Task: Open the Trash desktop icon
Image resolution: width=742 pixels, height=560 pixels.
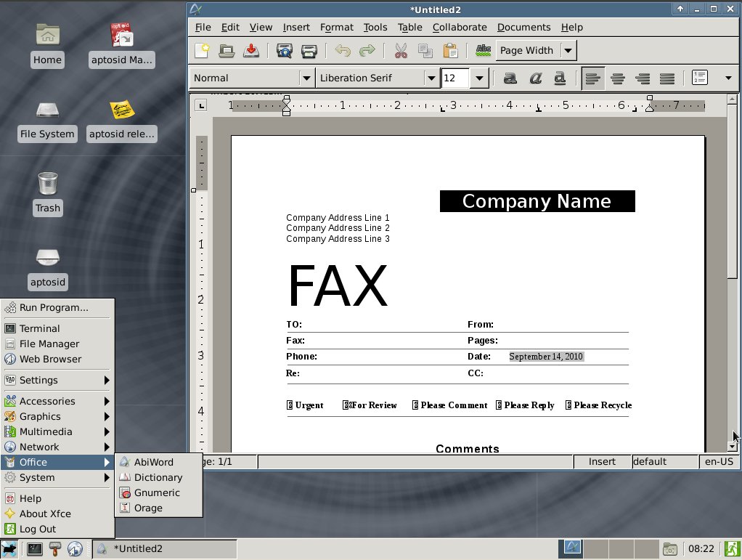Action: click(48, 194)
